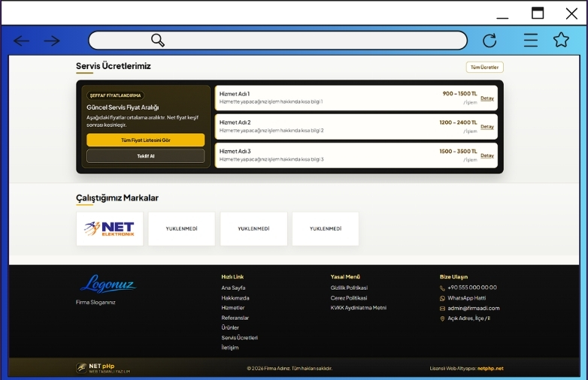
Task: Open the Gizlilik Politikası page
Action: tap(349, 288)
